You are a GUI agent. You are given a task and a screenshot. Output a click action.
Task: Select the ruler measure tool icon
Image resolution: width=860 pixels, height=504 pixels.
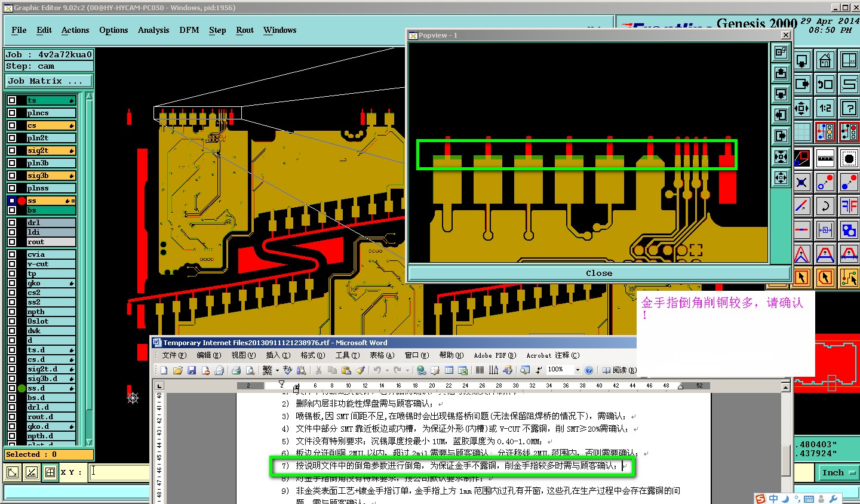tap(825, 158)
